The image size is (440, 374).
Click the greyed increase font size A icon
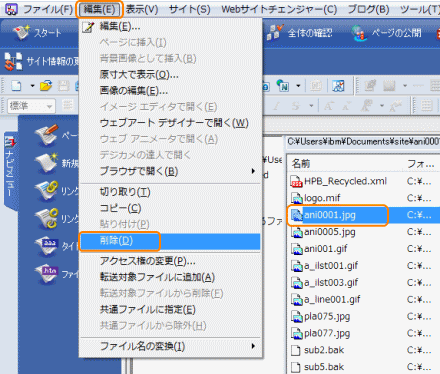tap(328, 106)
